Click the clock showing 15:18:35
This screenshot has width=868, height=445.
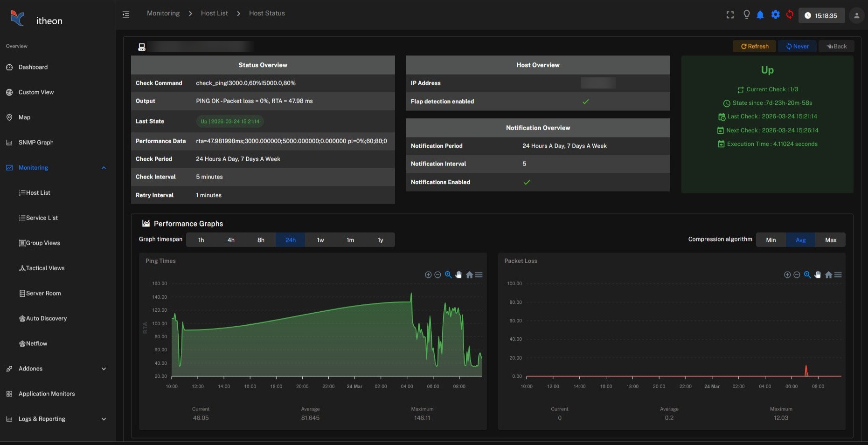821,15
